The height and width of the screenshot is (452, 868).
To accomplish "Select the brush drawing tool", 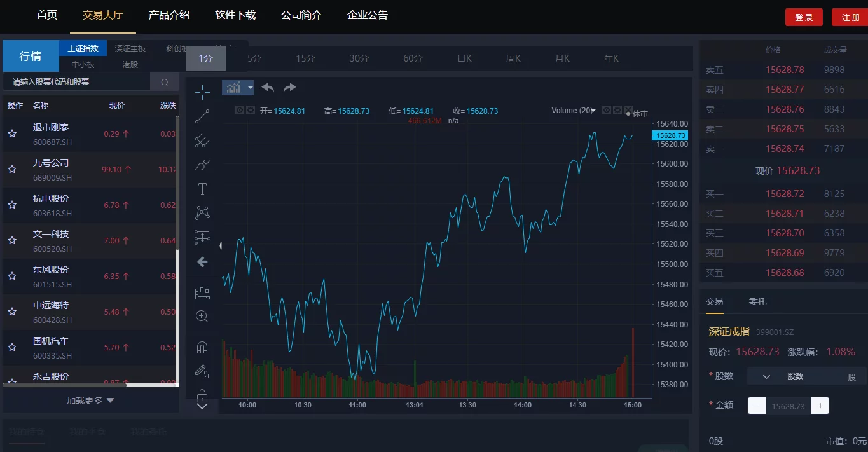I will coord(202,165).
